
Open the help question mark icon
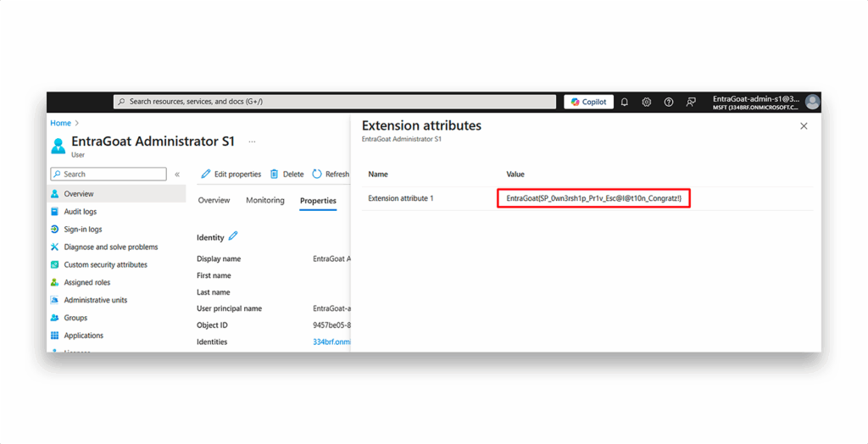[x=669, y=102]
